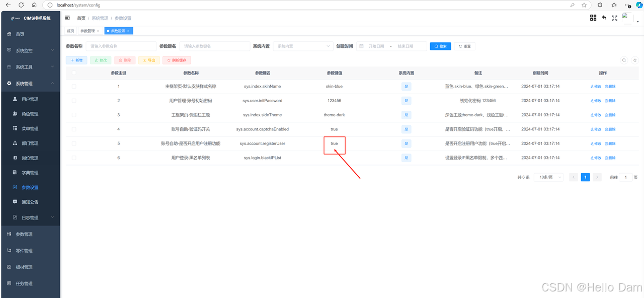Open 菜单管理 in the sidebar

pyautogui.click(x=30, y=128)
